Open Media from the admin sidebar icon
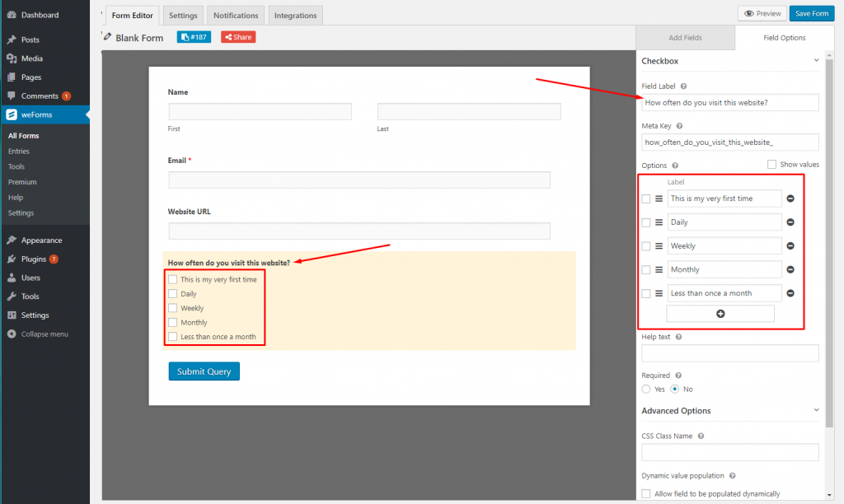844x504 pixels. pos(12,57)
